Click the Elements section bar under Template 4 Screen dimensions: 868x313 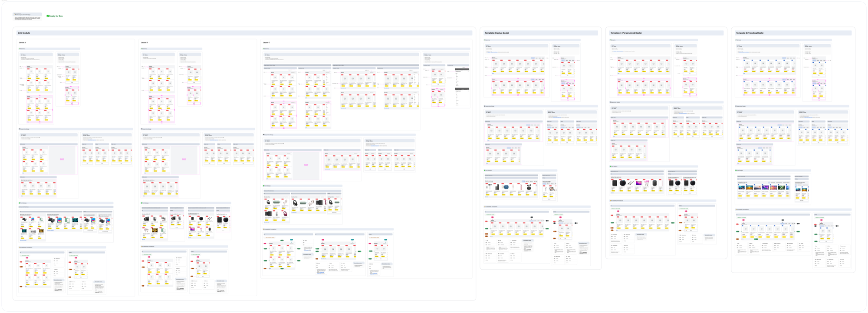click(654, 40)
